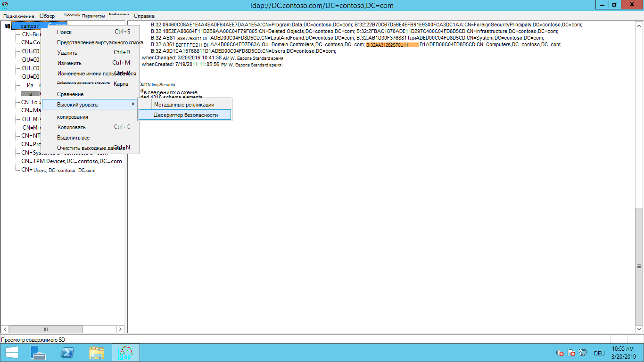Choose Изменение имени пользователя

coord(91,73)
